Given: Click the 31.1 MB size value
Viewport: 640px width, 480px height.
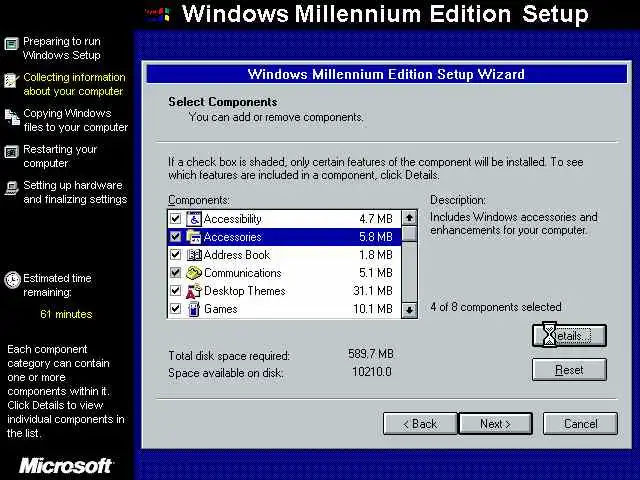Looking at the screenshot, I should click(373, 291).
